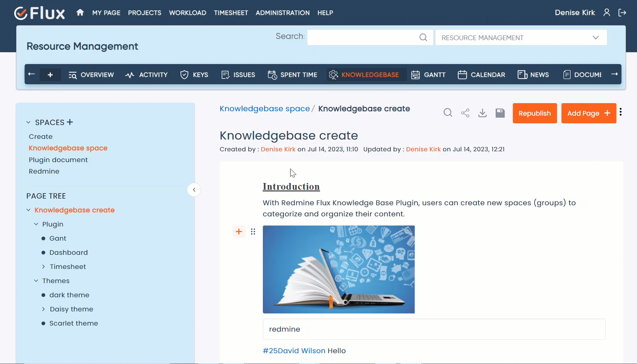637x364 pixels.
Task: Click the Add Page button
Action: (588, 113)
